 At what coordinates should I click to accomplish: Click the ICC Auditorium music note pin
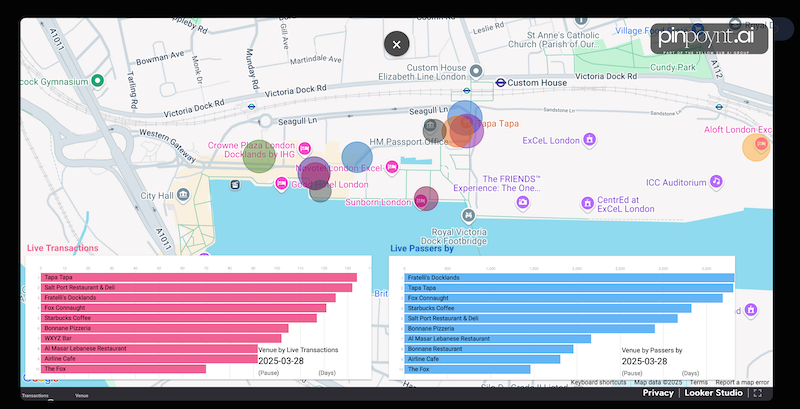[716, 181]
